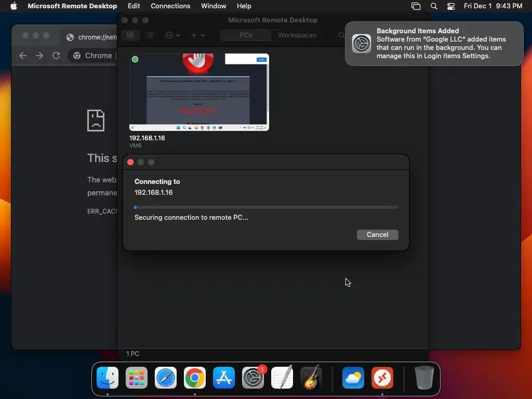Click the 192.168.1.16 PC label

[x=147, y=138]
